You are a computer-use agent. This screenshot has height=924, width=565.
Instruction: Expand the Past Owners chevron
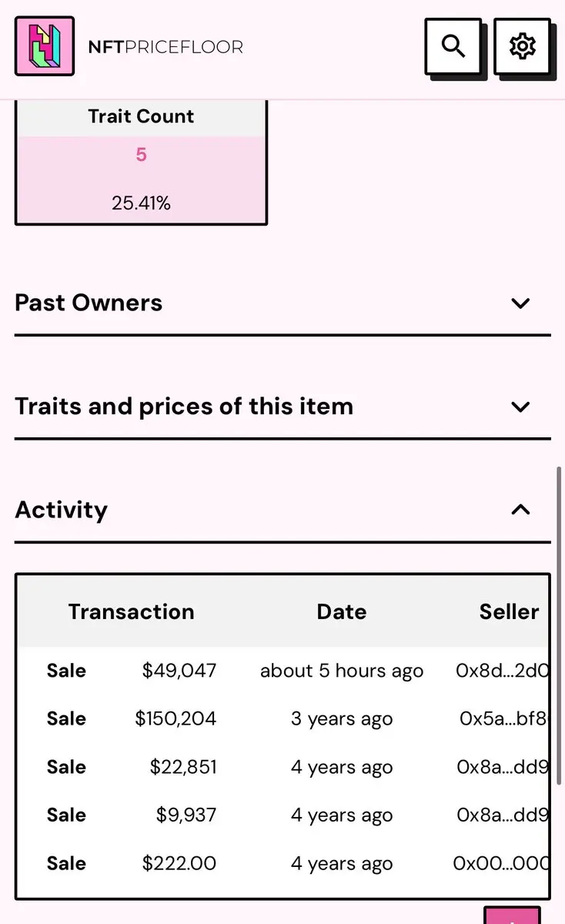(521, 303)
